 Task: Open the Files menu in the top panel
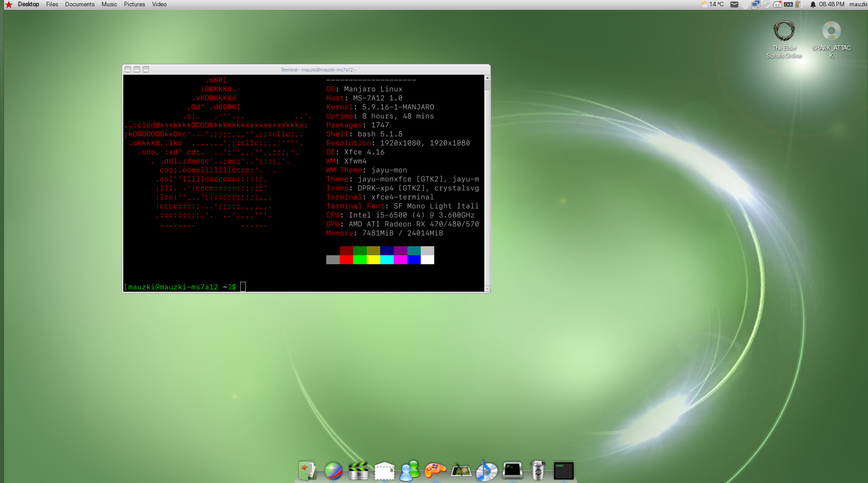click(52, 5)
